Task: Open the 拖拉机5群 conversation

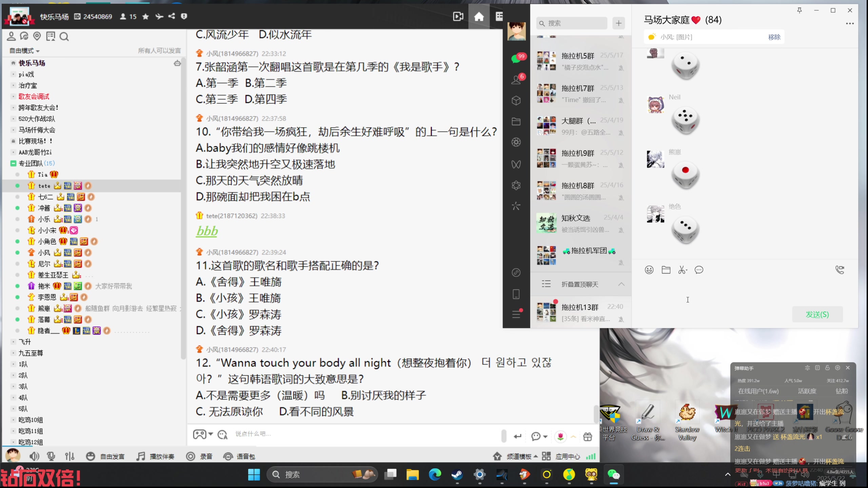Action: point(581,61)
